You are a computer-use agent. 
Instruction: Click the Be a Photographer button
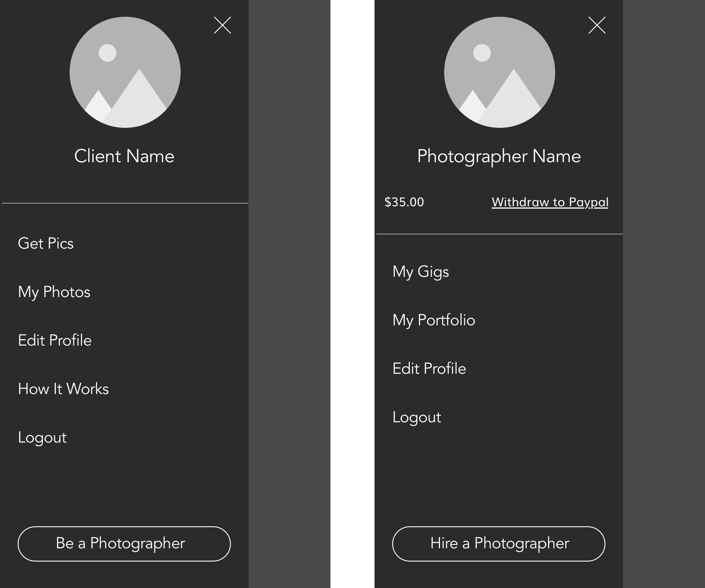tap(124, 544)
